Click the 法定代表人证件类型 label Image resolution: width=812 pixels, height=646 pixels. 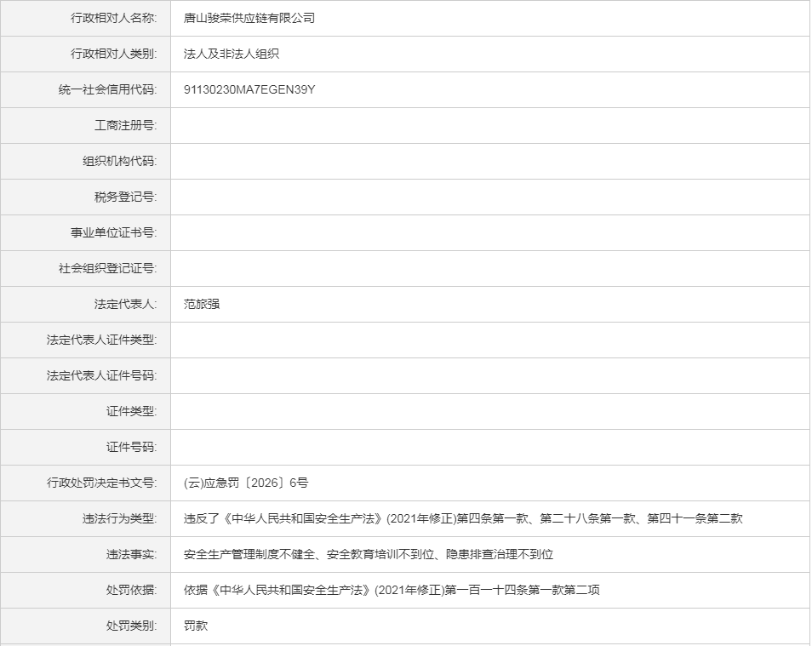pyautogui.click(x=101, y=340)
